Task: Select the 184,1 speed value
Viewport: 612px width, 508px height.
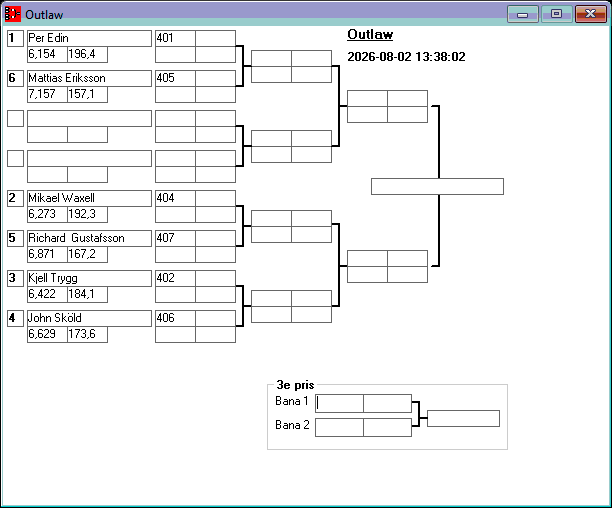Action: pos(87,294)
